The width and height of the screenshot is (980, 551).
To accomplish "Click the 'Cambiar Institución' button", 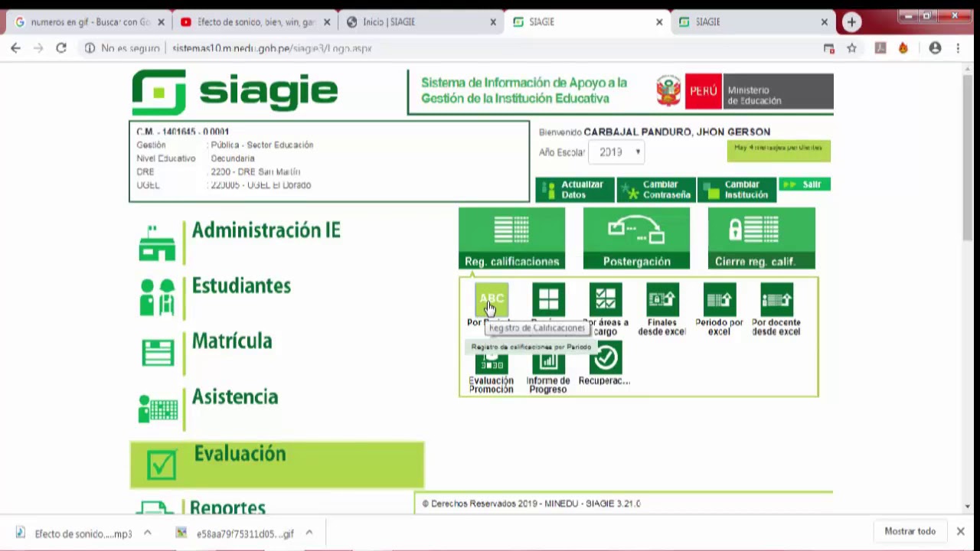I will click(x=737, y=190).
